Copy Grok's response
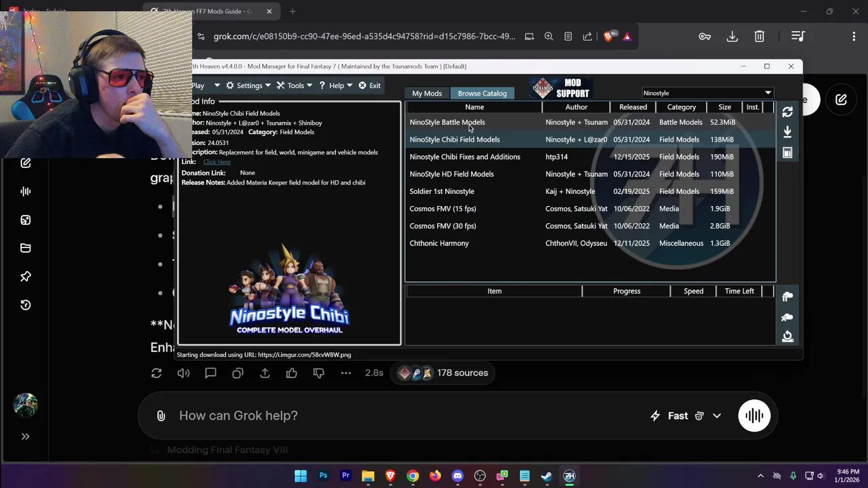 coord(237,373)
